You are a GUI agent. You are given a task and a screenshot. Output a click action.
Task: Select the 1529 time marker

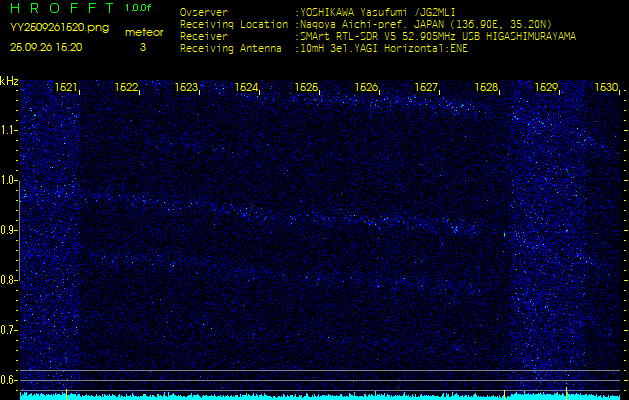(x=546, y=88)
